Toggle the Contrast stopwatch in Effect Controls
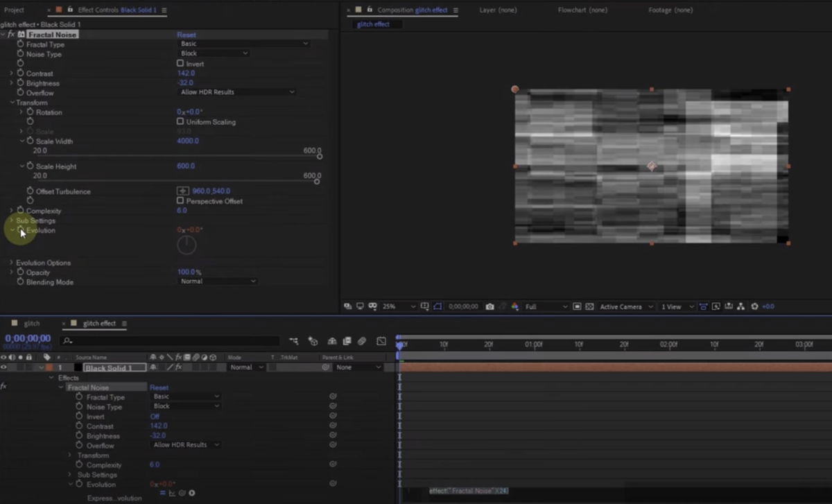 [x=20, y=73]
